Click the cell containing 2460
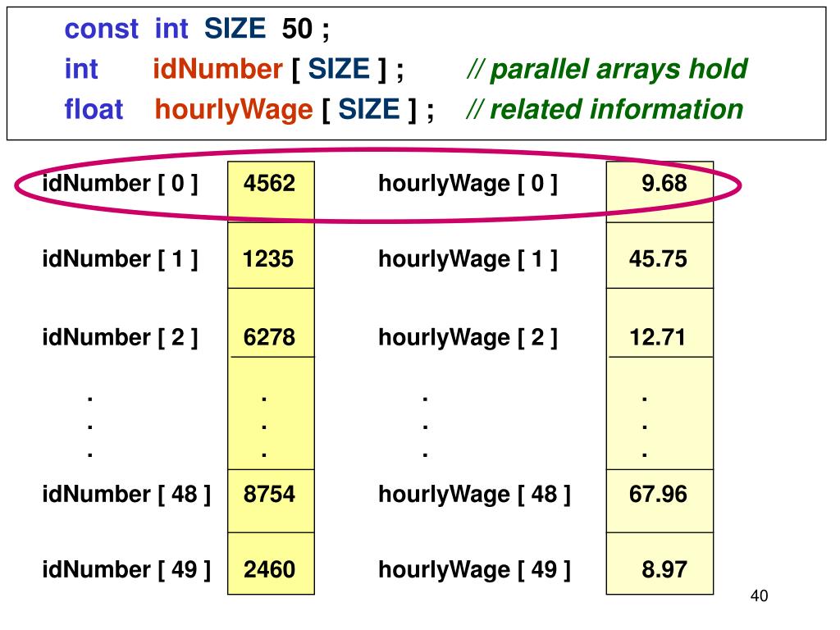The height and width of the screenshot is (630, 840). (x=271, y=564)
